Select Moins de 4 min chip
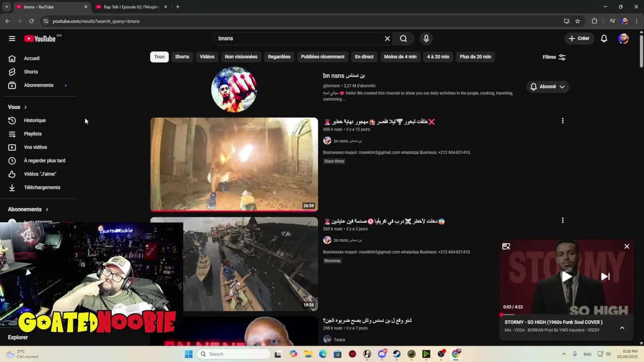 [x=400, y=57]
